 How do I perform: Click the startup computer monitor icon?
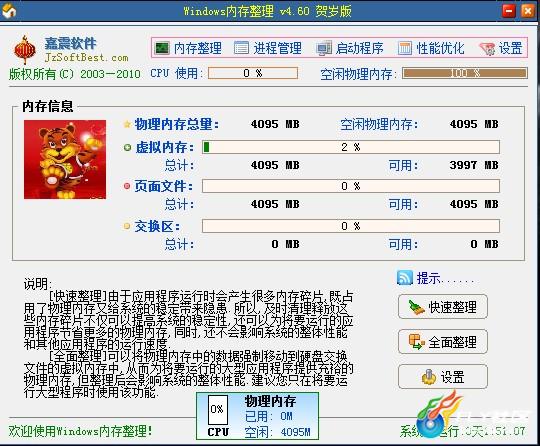[x=324, y=48]
